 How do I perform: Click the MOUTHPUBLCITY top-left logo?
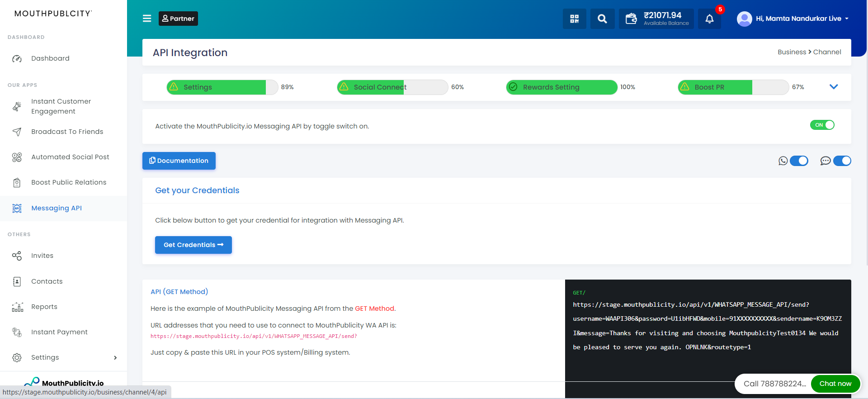53,14
